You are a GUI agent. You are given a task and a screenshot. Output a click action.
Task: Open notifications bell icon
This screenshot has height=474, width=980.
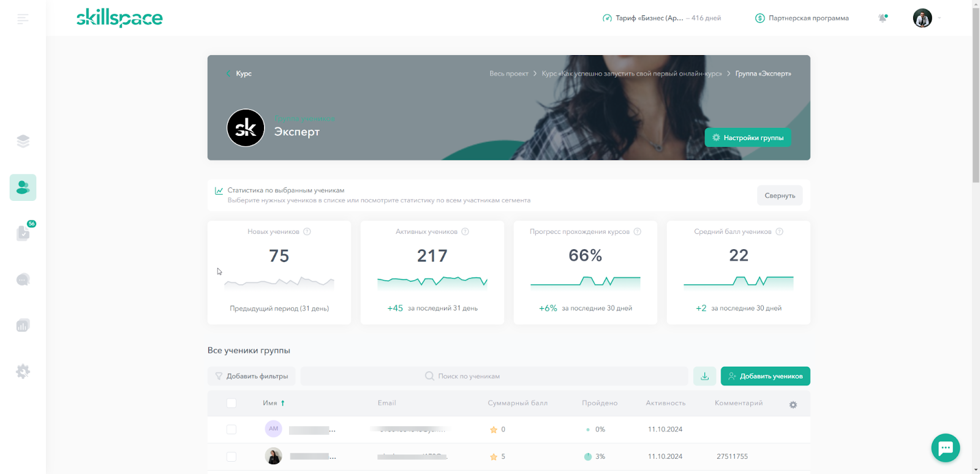tap(883, 18)
